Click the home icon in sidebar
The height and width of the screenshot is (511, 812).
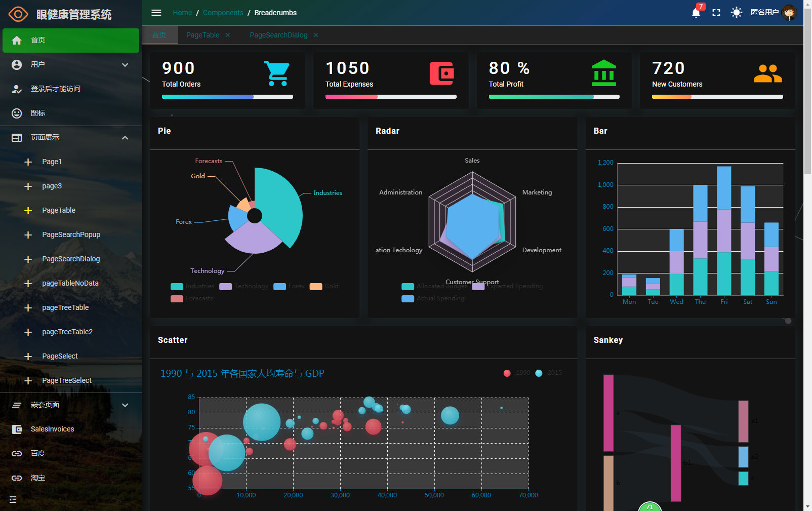pyautogui.click(x=17, y=41)
